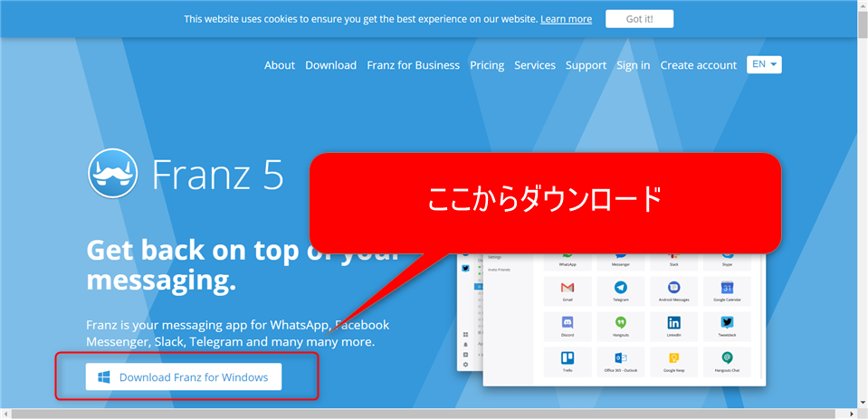The image size is (868, 419).
Task: Open Franz for Business
Action: point(413,65)
